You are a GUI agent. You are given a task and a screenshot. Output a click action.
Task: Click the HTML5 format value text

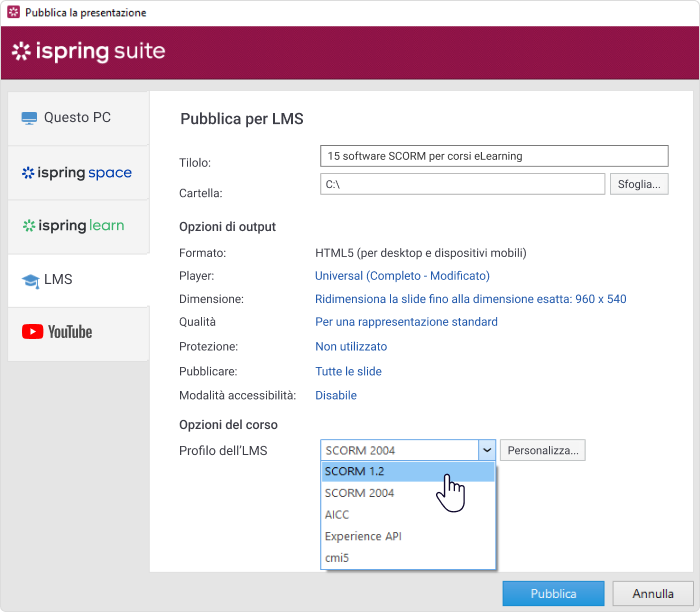click(x=421, y=253)
